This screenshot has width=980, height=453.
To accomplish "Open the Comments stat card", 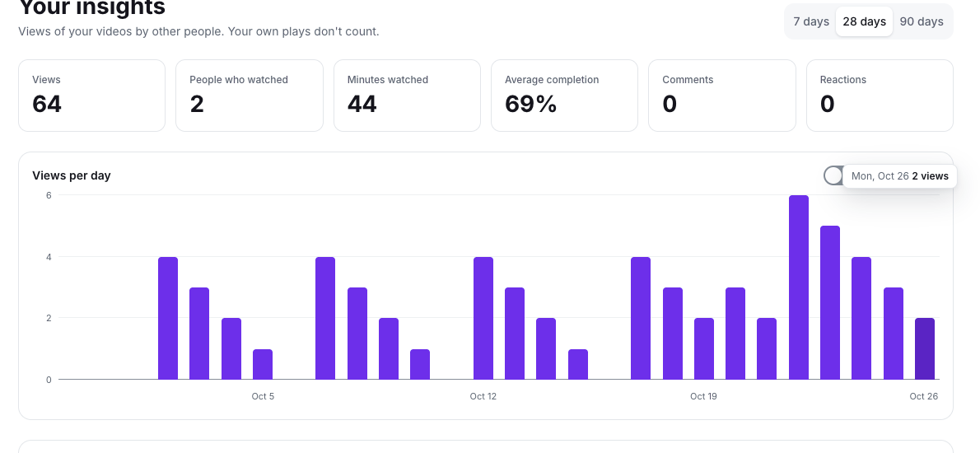I will (x=722, y=96).
